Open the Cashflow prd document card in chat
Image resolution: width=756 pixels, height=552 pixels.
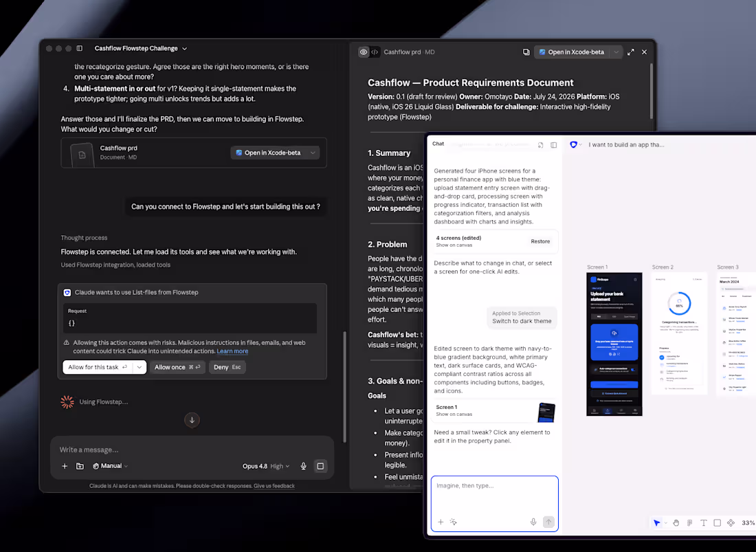[194, 153]
